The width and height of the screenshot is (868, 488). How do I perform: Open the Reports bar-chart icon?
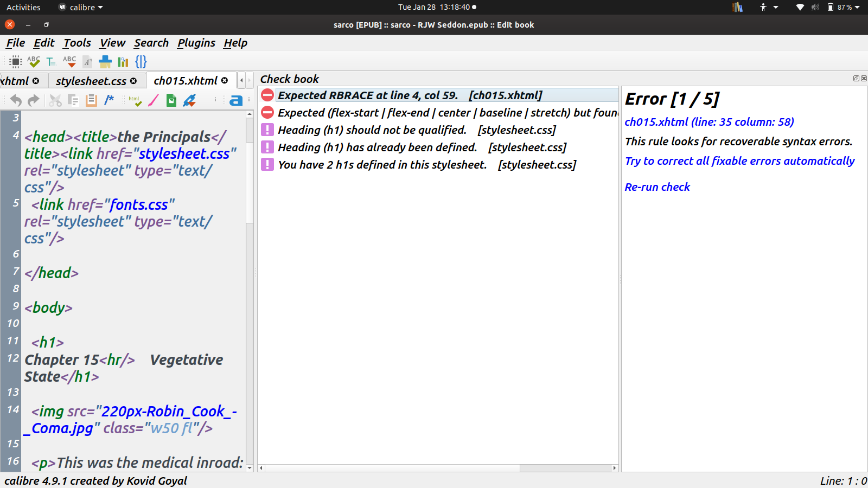(123, 62)
